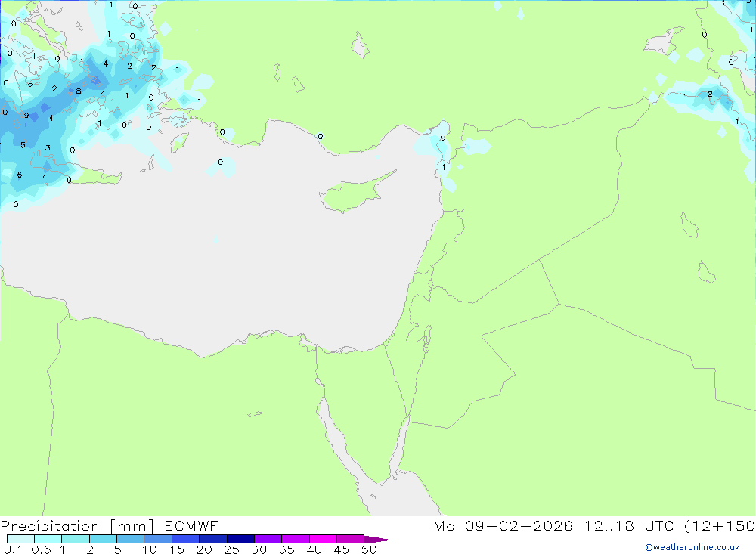Click the ECMWF model label
The width and height of the screenshot is (756, 554).
(x=191, y=525)
